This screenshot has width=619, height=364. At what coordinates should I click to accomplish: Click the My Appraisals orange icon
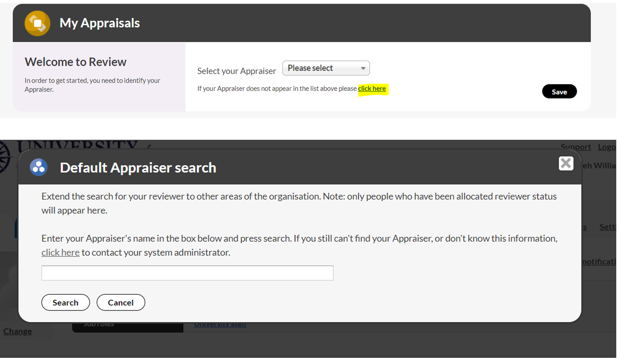click(37, 23)
